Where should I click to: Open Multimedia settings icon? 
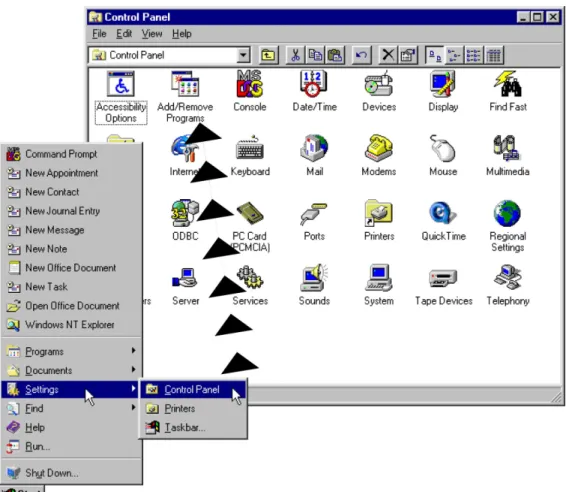(508, 156)
